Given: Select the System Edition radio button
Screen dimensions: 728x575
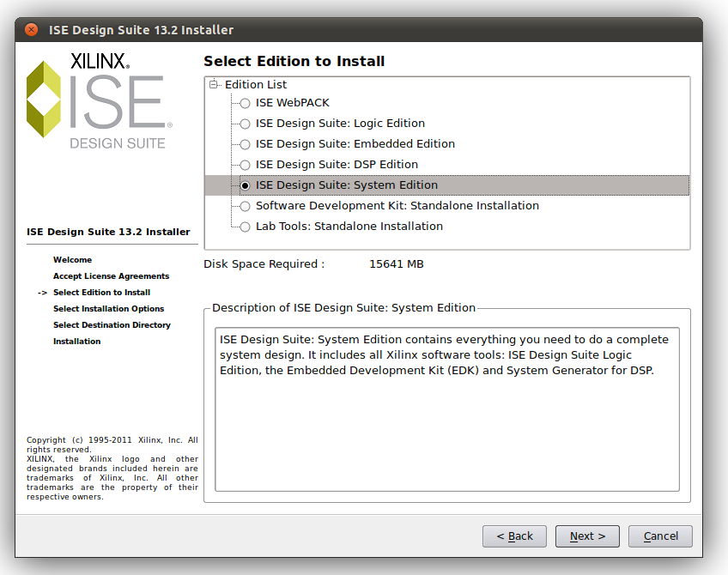Looking at the screenshot, I should [x=245, y=185].
